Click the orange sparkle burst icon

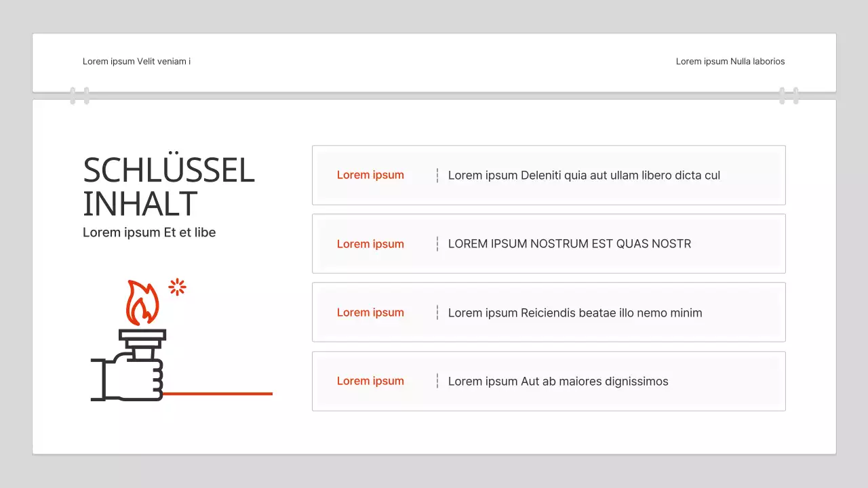[x=177, y=287]
